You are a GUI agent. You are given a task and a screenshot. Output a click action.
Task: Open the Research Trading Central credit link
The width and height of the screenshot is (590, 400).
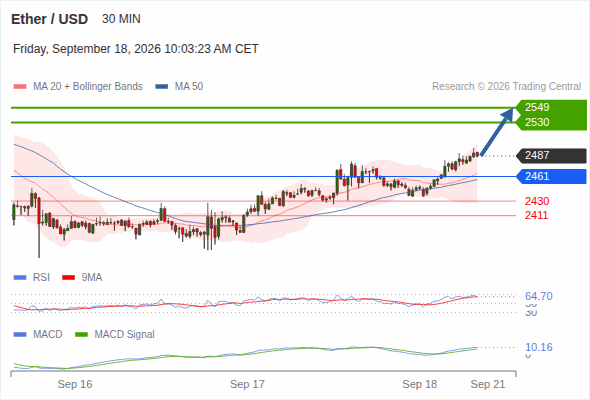pyautogui.click(x=506, y=87)
